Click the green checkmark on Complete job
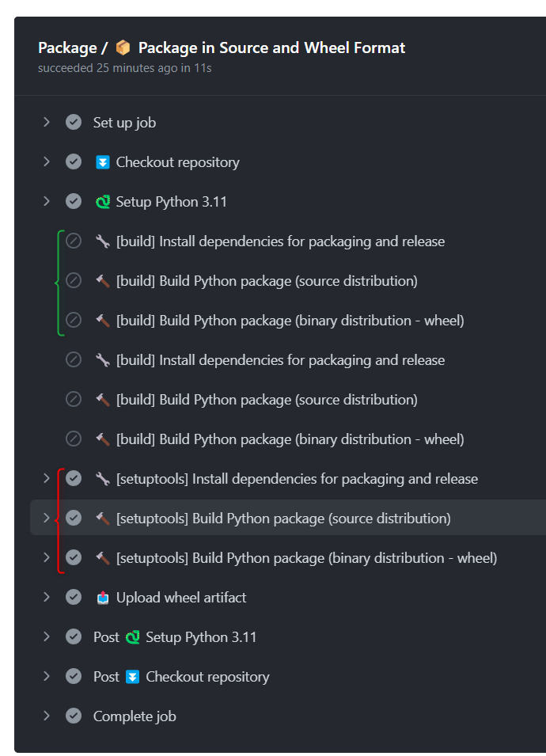The height and width of the screenshot is (756, 546). pyautogui.click(x=74, y=716)
